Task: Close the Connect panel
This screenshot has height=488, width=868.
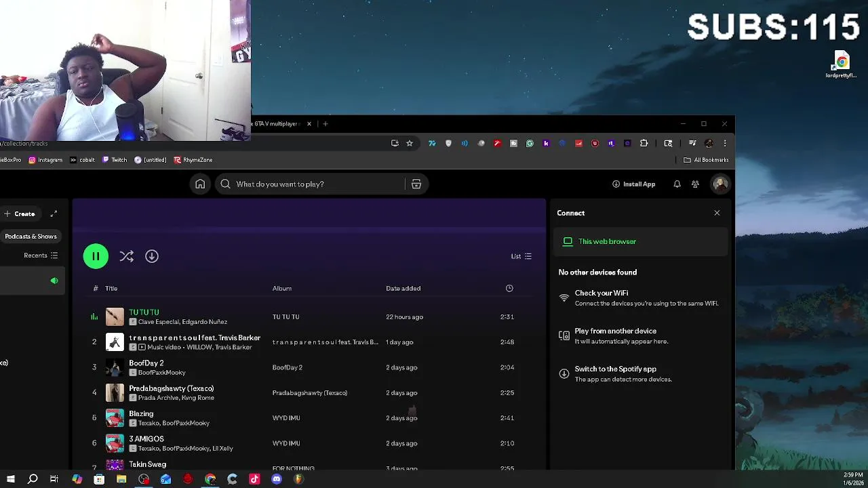Action: [x=717, y=213]
